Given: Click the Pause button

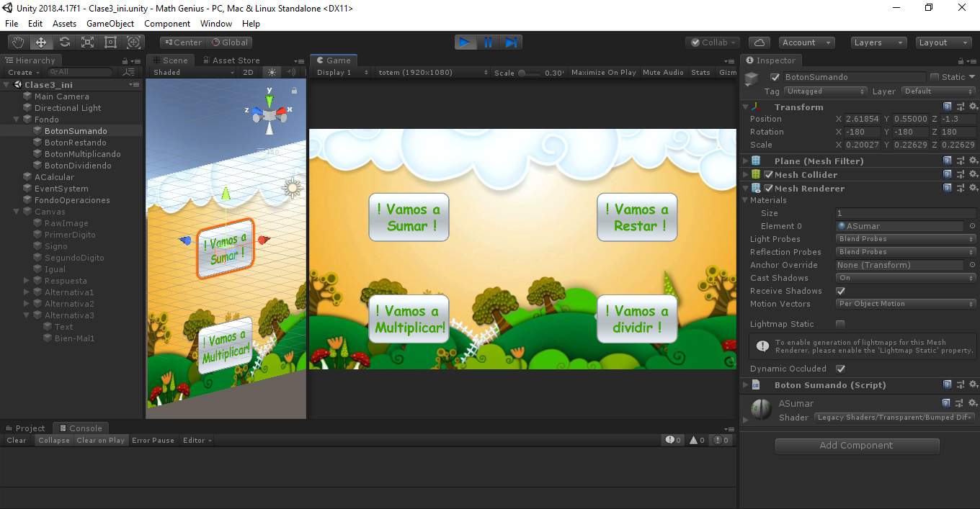Looking at the screenshot, I should tap(488, 42).
